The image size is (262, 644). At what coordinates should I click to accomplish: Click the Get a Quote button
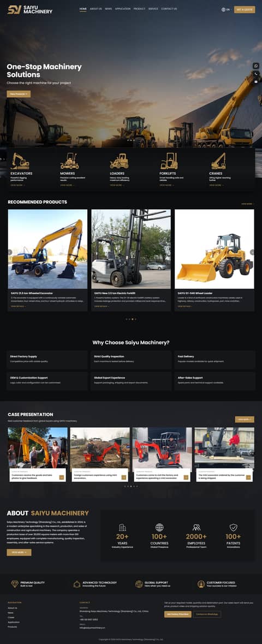[x=245, y=9]
